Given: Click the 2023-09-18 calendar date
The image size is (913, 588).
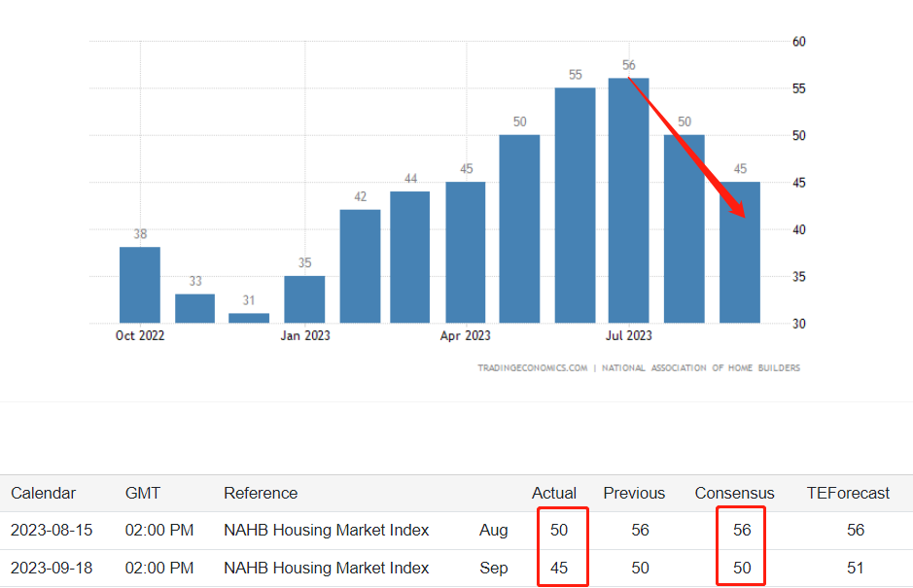Looking at the screenshot, I should [52, 568].
